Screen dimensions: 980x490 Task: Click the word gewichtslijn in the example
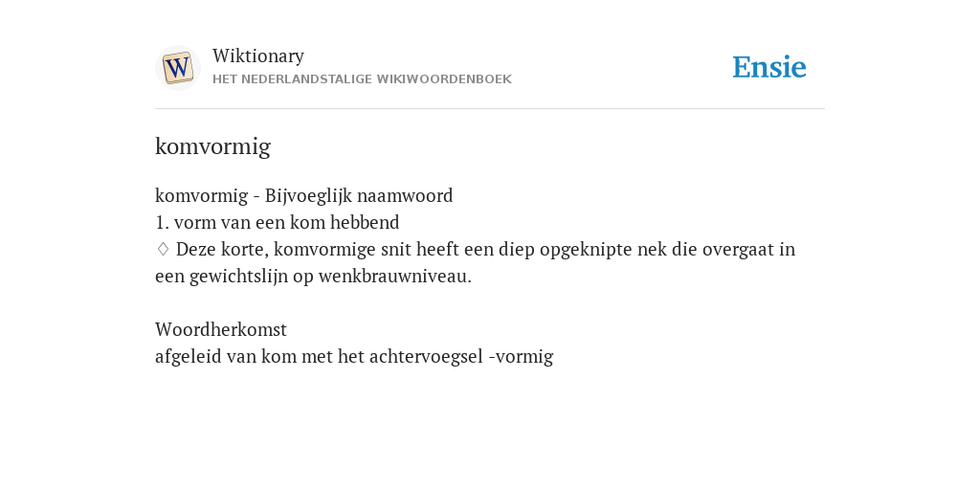click(238, 277)
